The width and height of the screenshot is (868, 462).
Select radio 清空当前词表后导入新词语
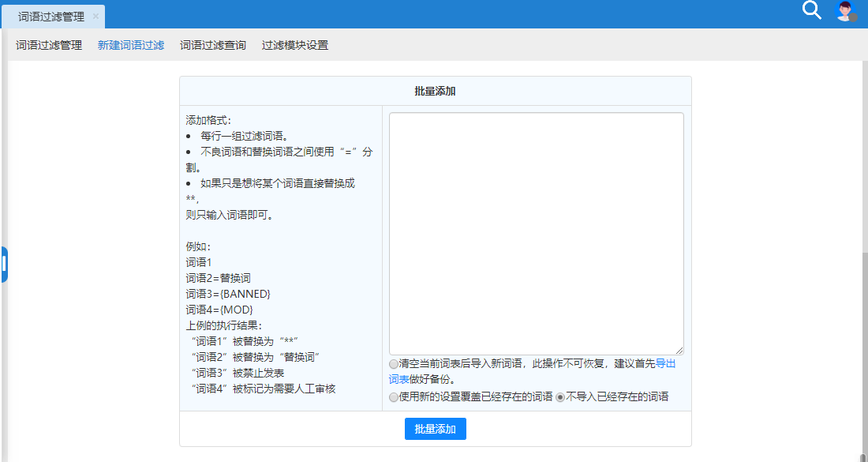pyautogui.click(x=394, y=364)
